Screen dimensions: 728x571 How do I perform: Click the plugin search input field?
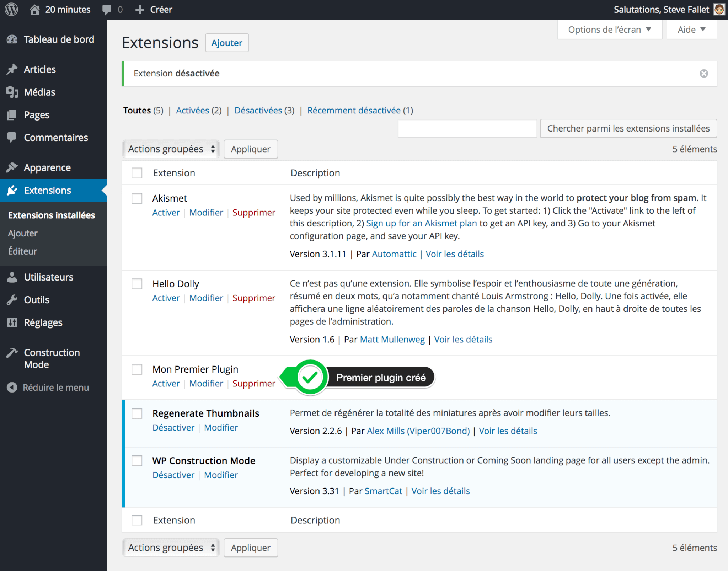tap(467, 128)
